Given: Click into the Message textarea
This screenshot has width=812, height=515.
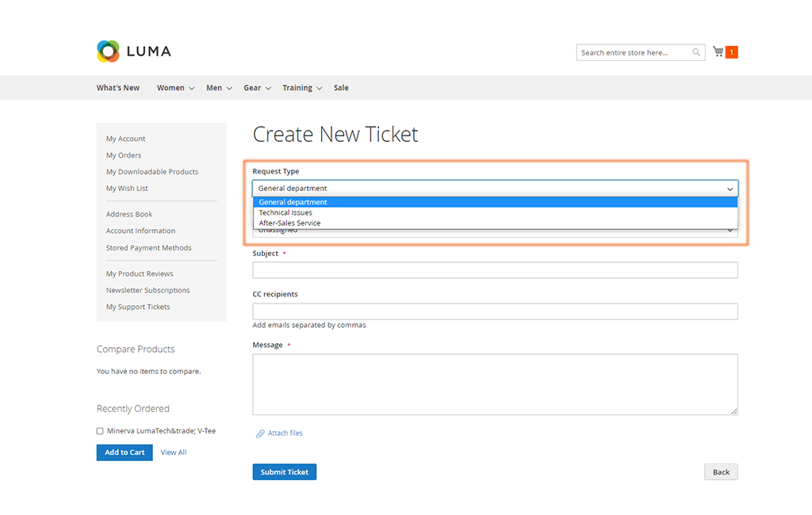Looking at the screenshot, I should tap(495, 384).
